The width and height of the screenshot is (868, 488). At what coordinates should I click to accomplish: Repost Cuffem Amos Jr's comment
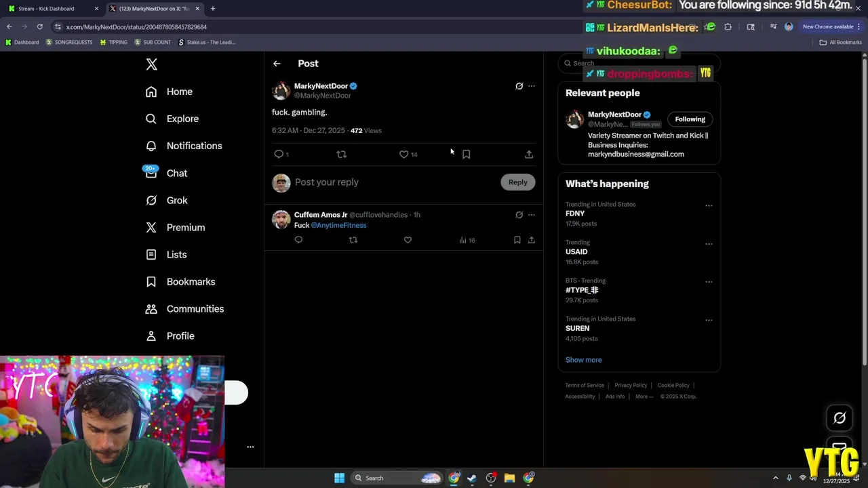point(353,240)
